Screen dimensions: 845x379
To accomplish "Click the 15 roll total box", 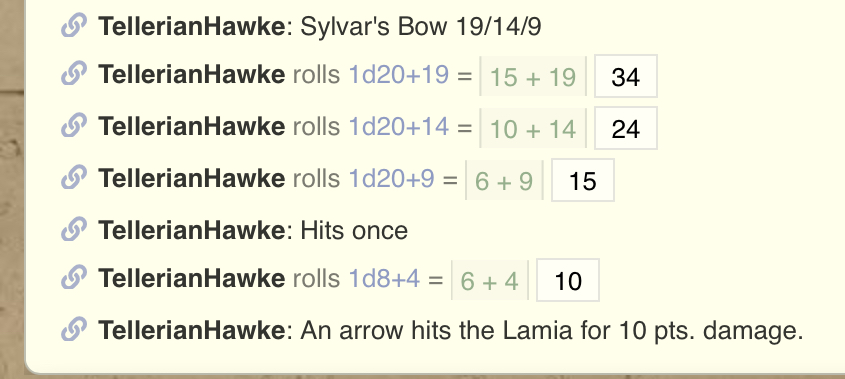I will [583, 180].
